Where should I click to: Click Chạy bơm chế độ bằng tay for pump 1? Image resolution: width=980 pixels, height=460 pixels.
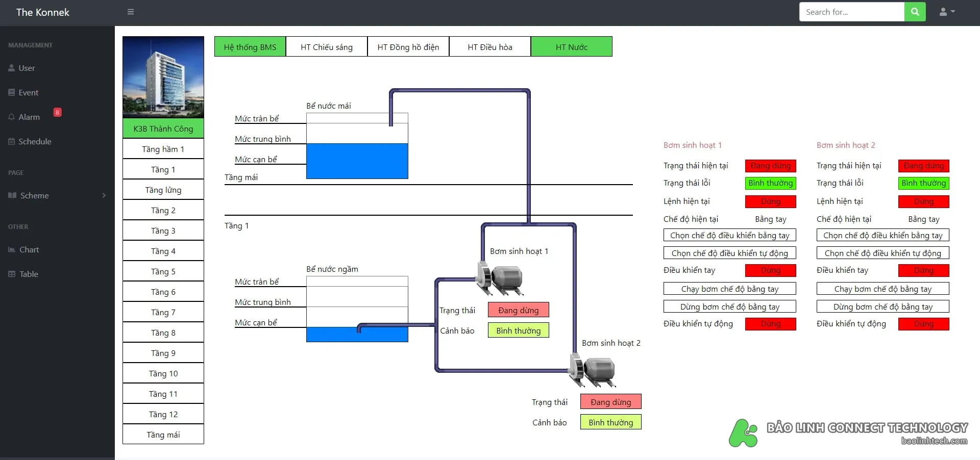click(x=730, y=289)
